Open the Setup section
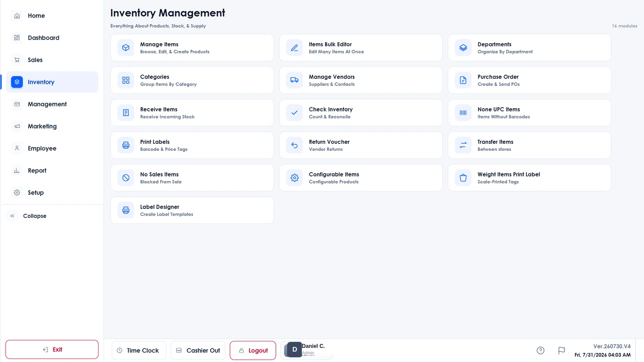Image resolution: width=644 pixels, height=362 pixels. point(52,193)
